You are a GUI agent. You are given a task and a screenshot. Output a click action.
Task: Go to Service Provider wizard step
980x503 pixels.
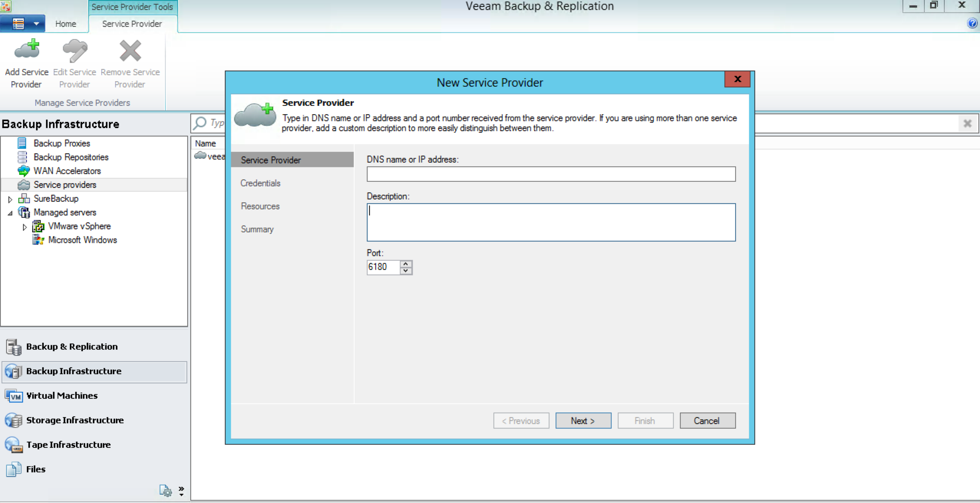pos(292,160)
